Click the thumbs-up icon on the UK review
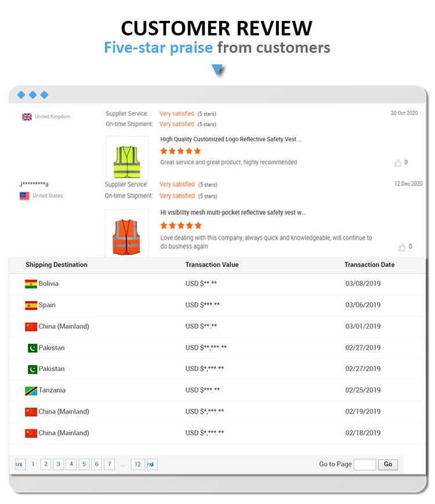 (398, 163)
